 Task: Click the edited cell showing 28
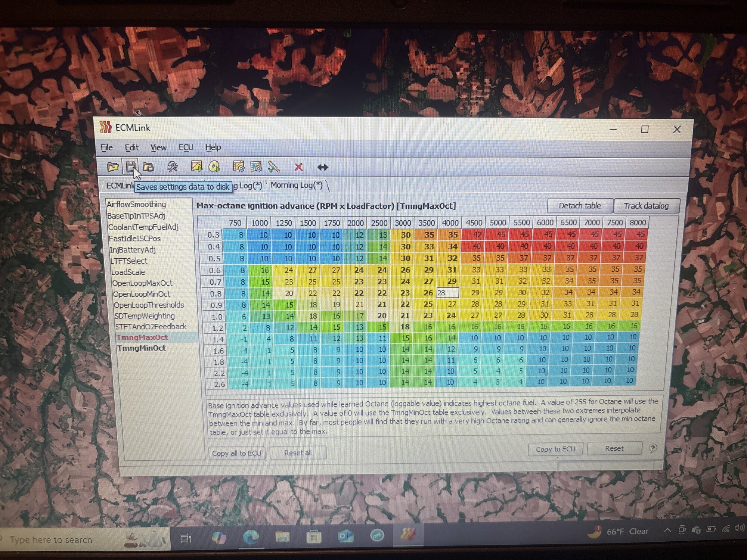click(x=447, y=293)
